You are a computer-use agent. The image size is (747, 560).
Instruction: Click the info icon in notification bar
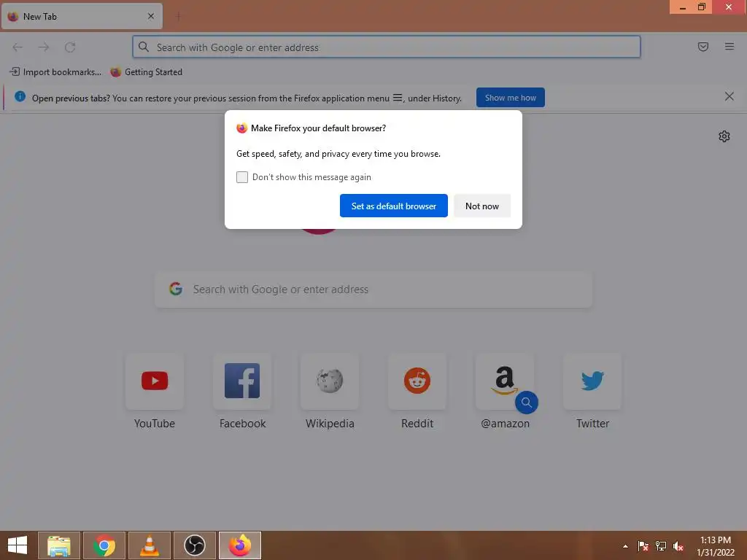click(20, 97)
